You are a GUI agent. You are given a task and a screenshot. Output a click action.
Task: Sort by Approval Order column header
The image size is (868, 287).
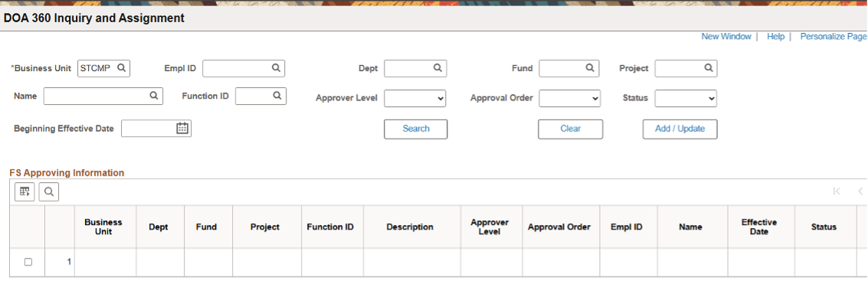559,227
